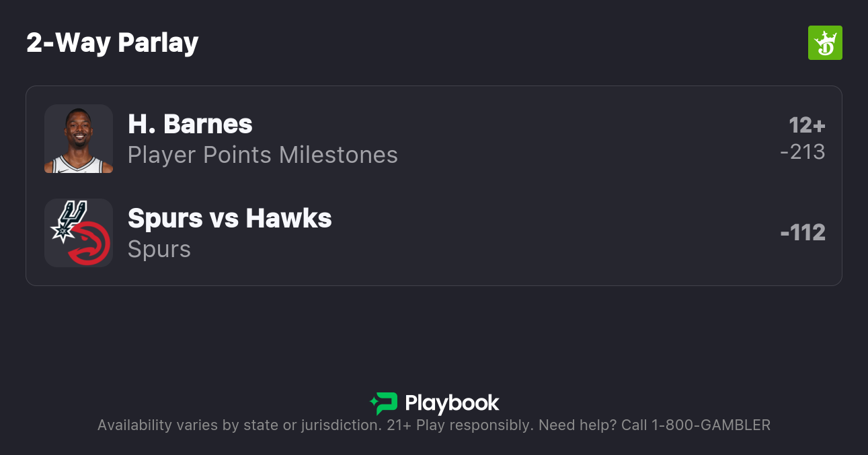Click the -112 moneyline odds
868x455 pixels.
(803, 233)
